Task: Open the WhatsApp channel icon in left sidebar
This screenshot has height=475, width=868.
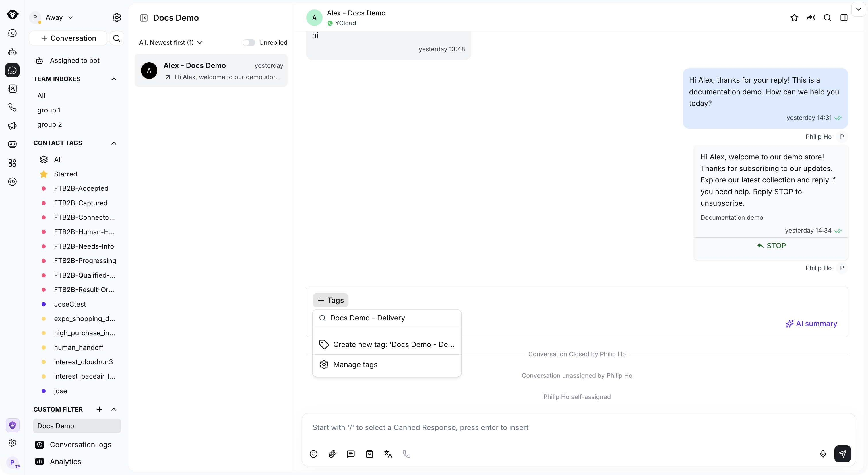Action: 12,33
